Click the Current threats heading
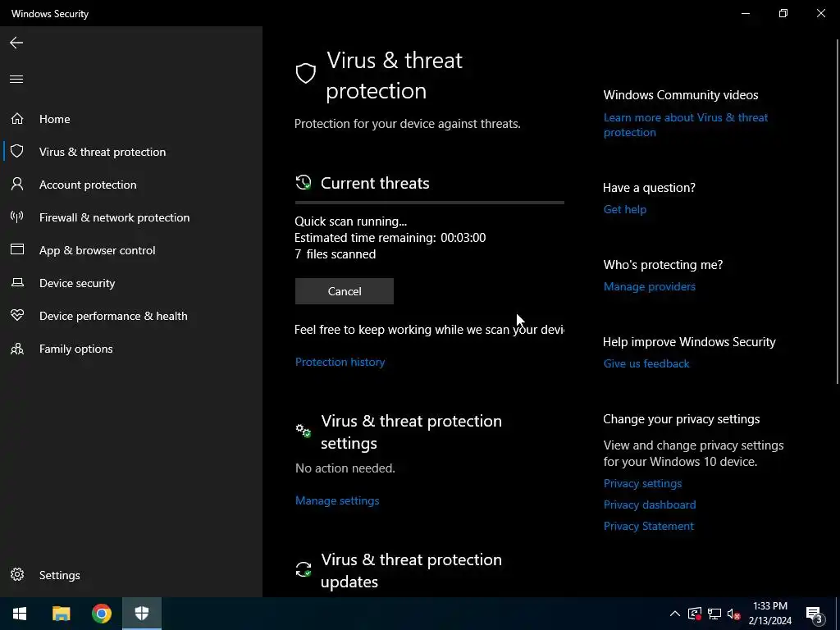 (375, 183)
